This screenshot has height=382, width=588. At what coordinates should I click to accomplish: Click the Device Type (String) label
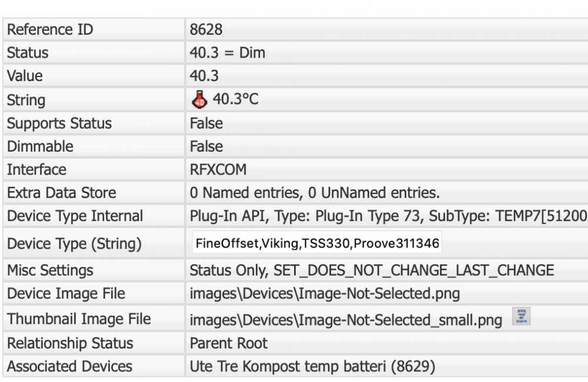click(x=74, y=243)
